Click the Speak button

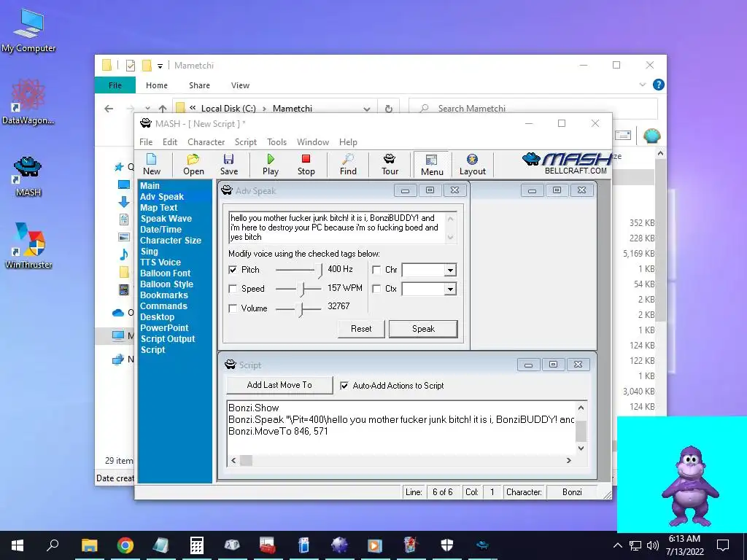point(423,329)
